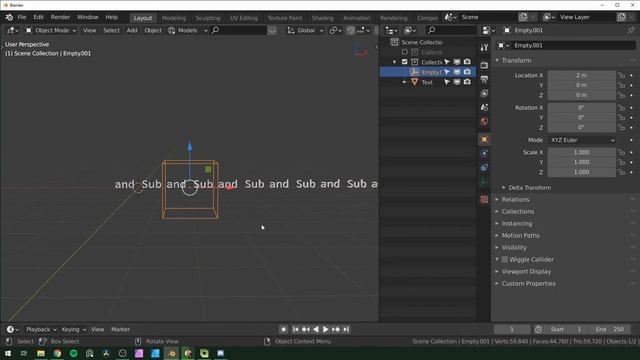Viewport: 640px width, 360px height.
Task: Click the Text object icon in outliner
Action: (414, 82)
